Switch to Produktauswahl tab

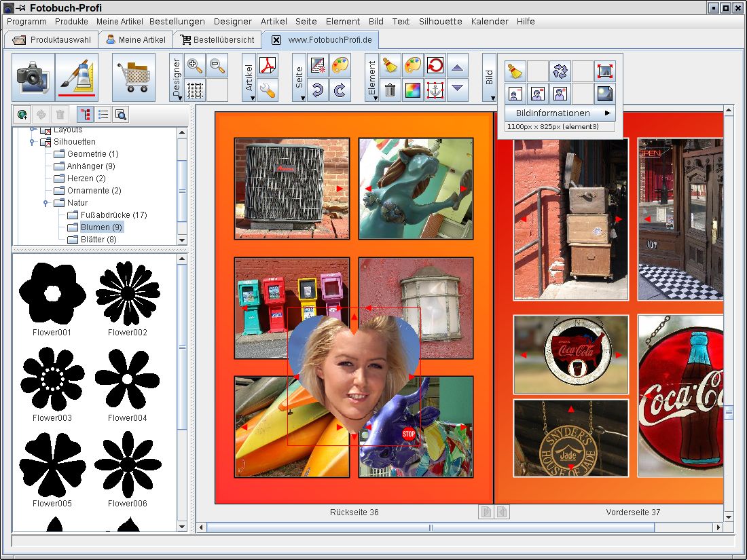pyautogui.click(x=51, y=40)
